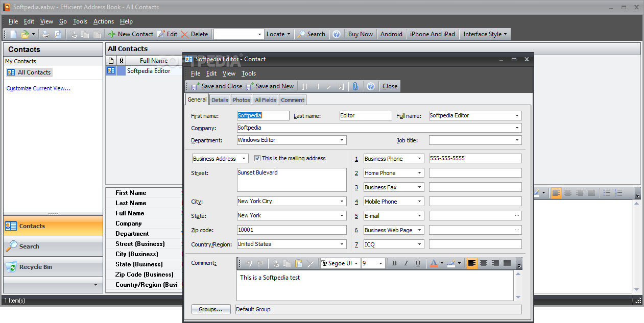
Task: Go to last record in Contact toolbar
Action: (x=341, y=86)
